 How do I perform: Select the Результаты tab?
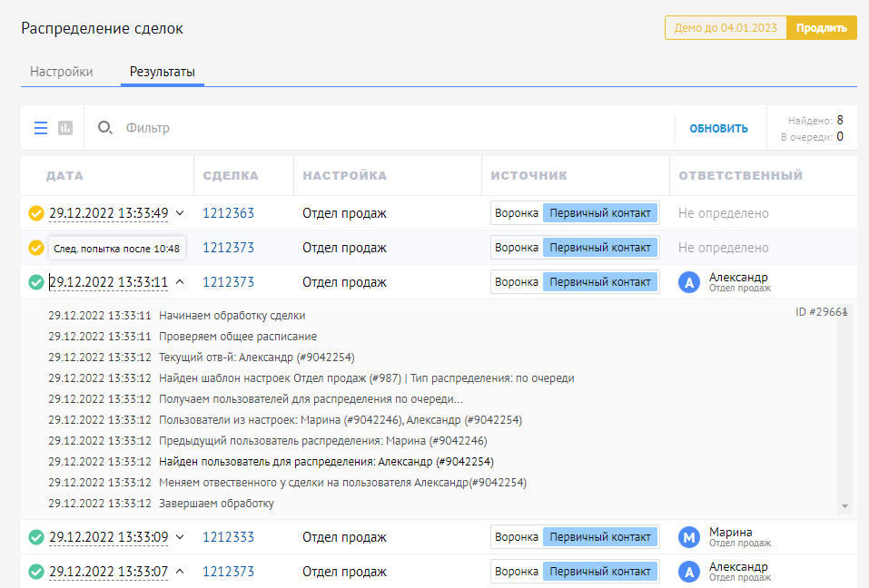(163, 72)
